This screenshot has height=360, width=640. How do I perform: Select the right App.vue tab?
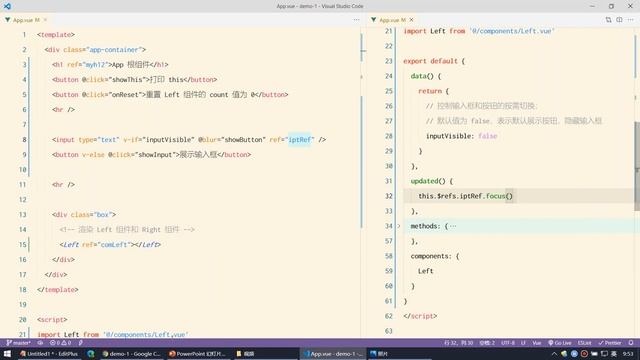click(x=392, y=20)
